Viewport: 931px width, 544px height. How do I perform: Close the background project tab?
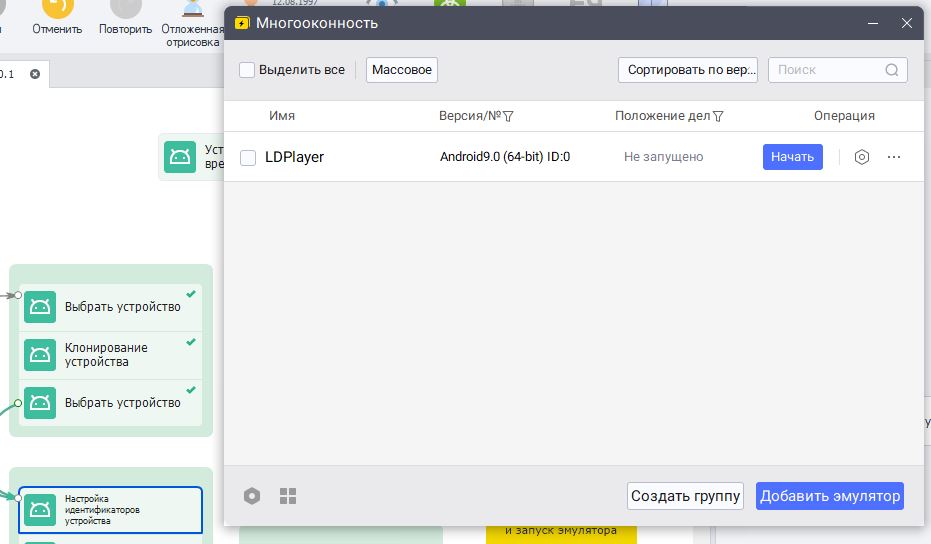(35, 74)
